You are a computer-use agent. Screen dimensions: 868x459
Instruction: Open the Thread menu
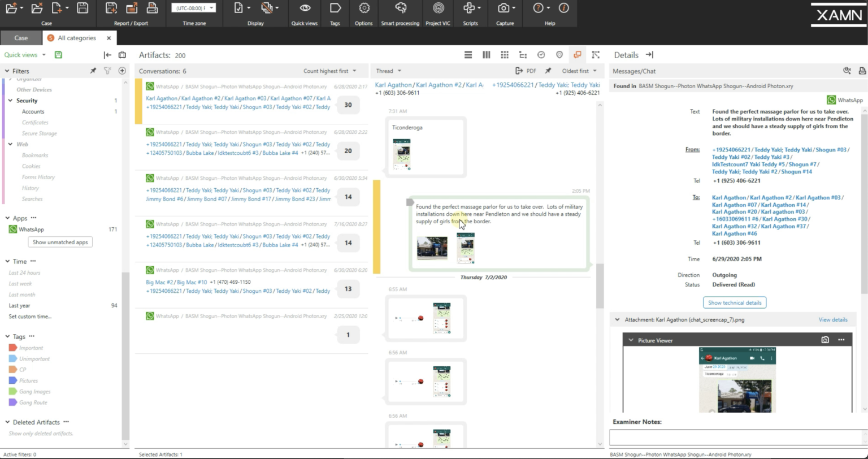[x=388, y=71]
